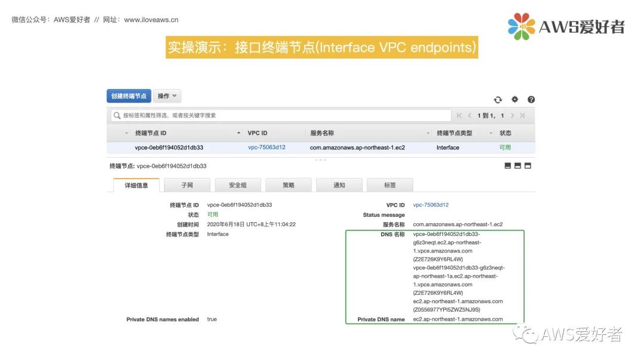This screenshot has width=644, height=363.
Task: Switch to 子网 tab
Action: point(187,185)
